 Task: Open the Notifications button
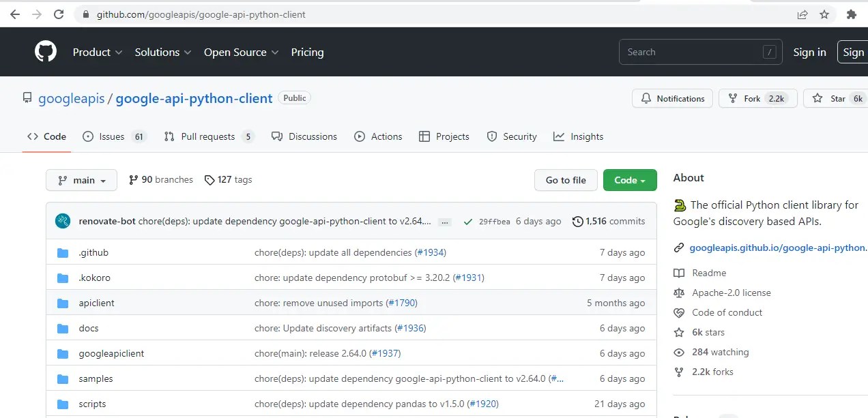tap(672, 99)
